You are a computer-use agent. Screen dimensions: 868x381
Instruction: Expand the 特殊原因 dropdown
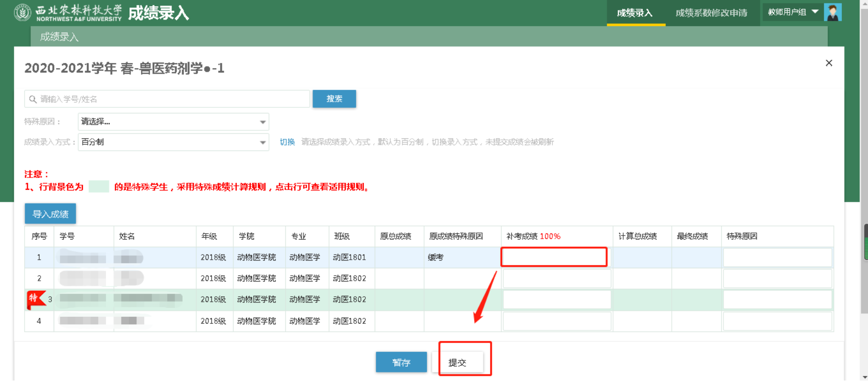coord(173,122)
